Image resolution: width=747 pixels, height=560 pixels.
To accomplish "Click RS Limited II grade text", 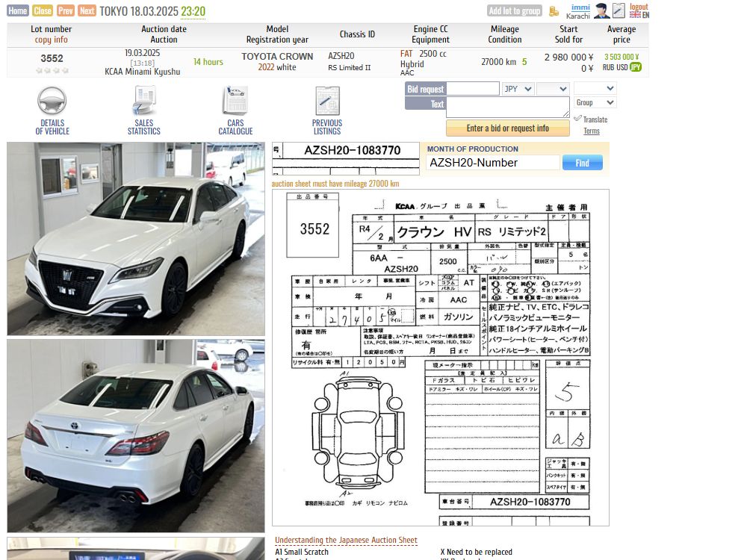I will coord(349,68).
